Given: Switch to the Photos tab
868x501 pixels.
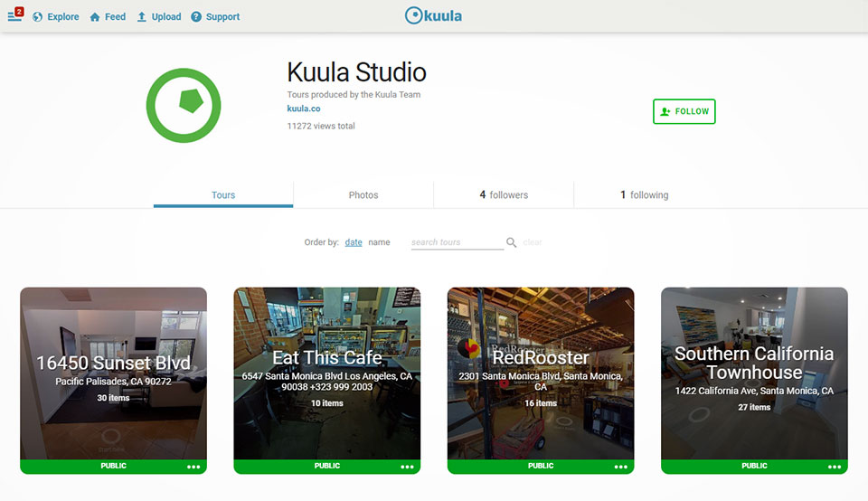Looking at the screenshot, I should click(x=363, y=194).
